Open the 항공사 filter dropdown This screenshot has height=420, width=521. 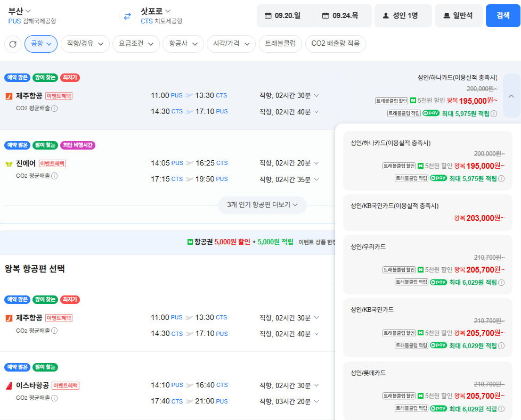[183, 44]
